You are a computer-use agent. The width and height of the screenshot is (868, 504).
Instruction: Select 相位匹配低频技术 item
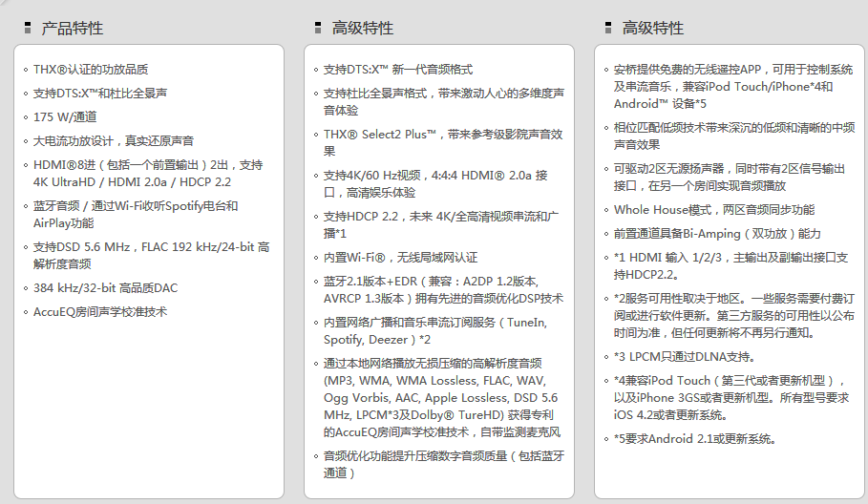click(734, 136)
